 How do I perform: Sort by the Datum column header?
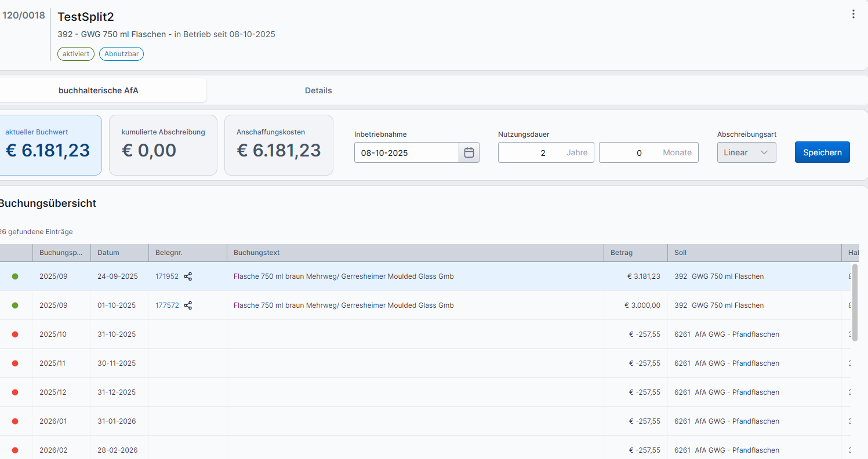pos(108,253)
